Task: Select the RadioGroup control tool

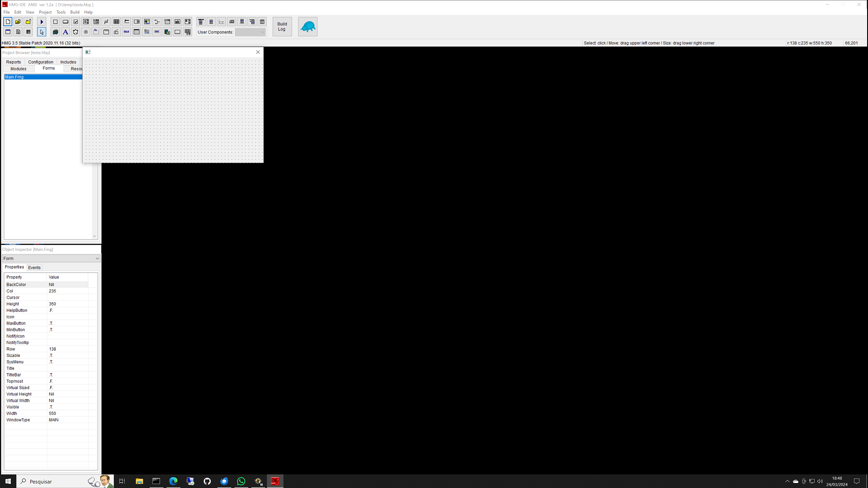Action: tap(86, 32)
